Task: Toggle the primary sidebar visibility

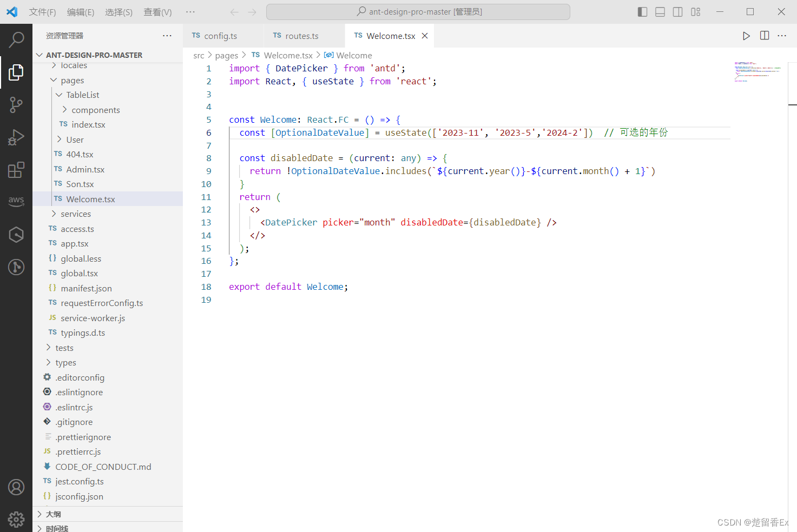Action: [642, 11]
